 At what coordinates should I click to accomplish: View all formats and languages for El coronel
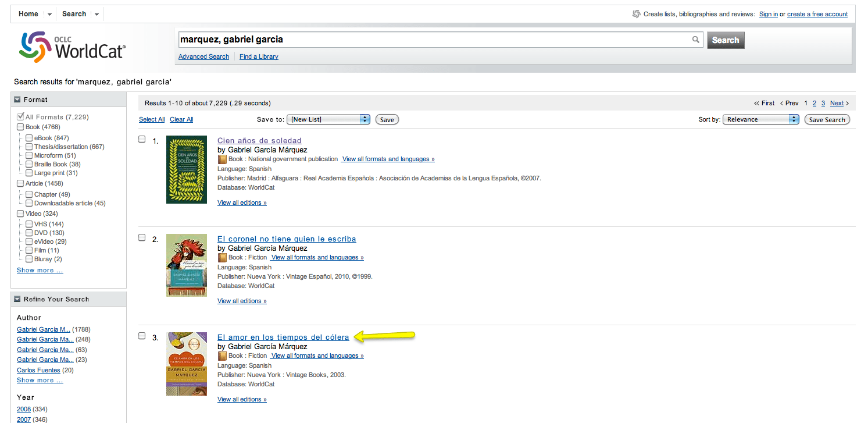[x=317, y=257]
